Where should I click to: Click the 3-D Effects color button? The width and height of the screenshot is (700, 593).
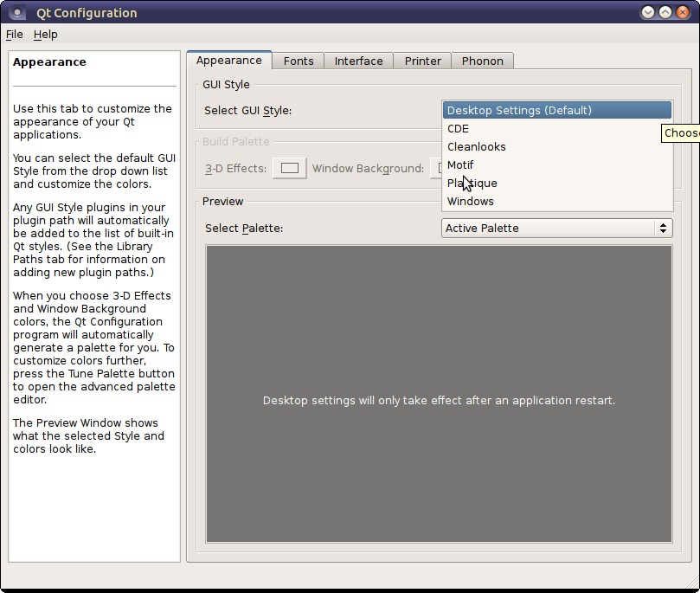click(289, 168)
